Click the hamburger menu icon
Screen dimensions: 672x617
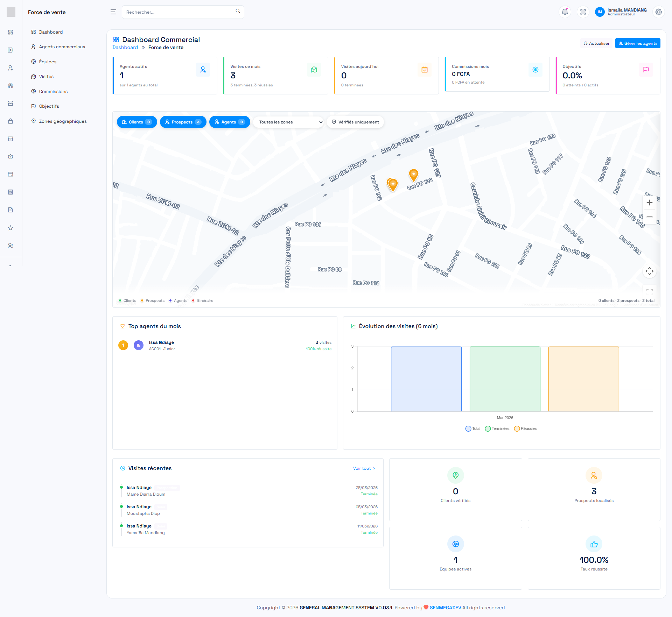pyautogui.click(x=113, y=12)
